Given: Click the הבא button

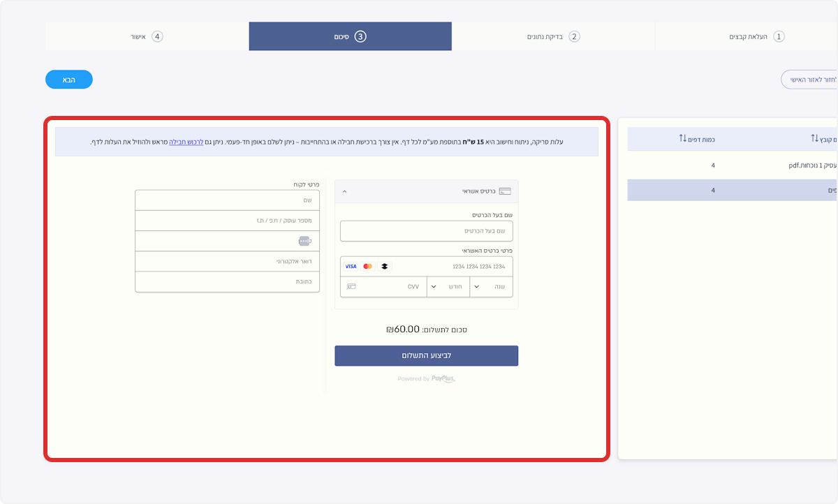Looking at the screenshot, I should [x=68, y=79].
